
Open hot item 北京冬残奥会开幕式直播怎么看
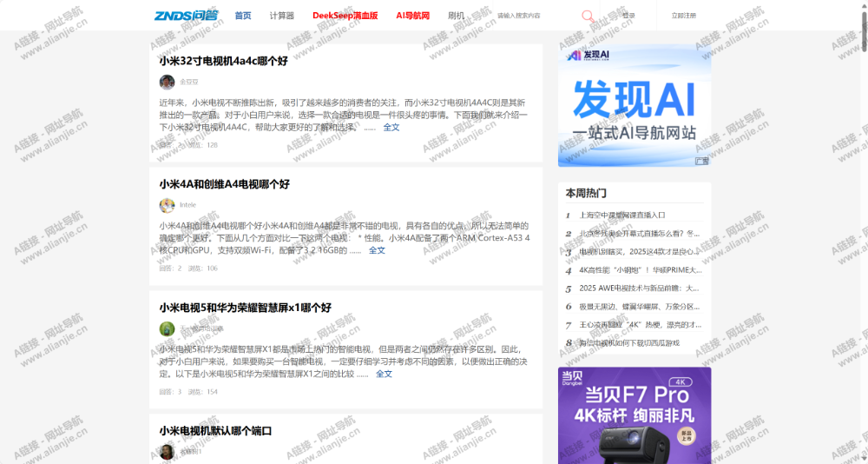[x=640, y=234]
